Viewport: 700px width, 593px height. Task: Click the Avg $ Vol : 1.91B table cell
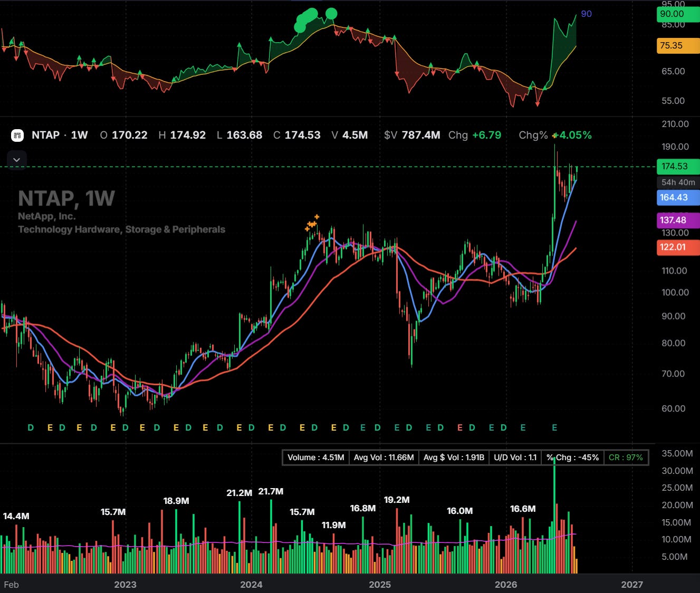tap(454, 458)
